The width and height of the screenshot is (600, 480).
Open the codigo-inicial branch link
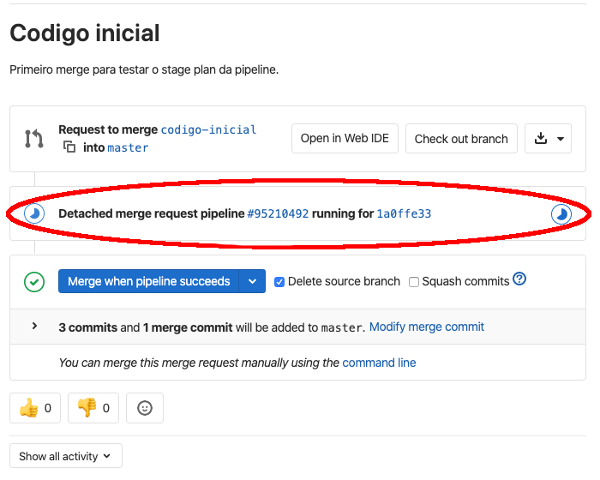pyautogui.click(x=209, y=130)
